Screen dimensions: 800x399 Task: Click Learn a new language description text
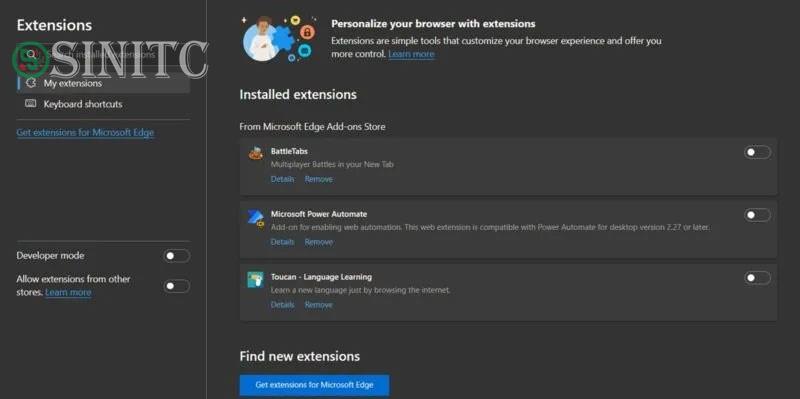361,290
